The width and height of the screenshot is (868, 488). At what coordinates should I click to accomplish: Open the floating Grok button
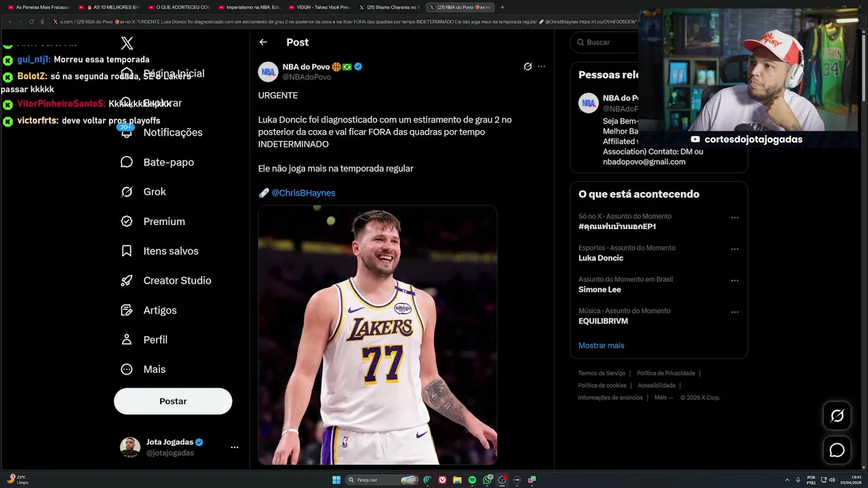click(x=837, y=416)
